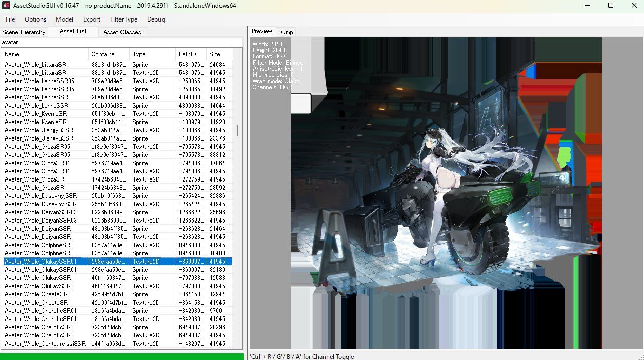
Task: Open the Options menu
Action: coord(35,19)
